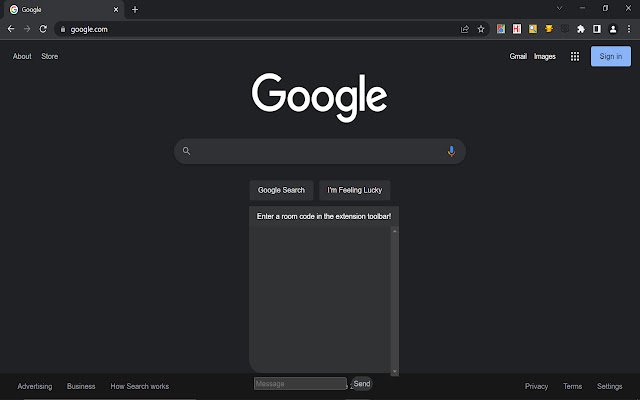This screenshot has width=640, height=400.
Task: Click the magnifier icon in search box
Action: tap(187, 151)
